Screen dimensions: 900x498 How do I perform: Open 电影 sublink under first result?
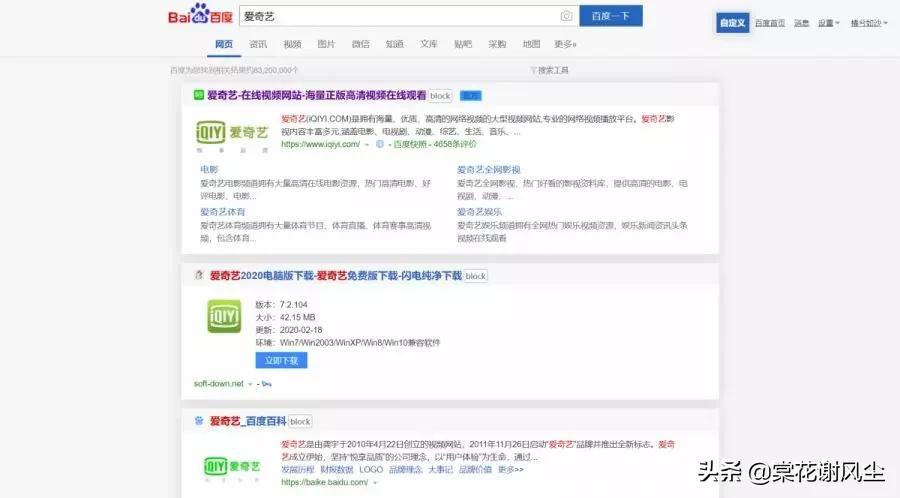(x=209, y=169)
